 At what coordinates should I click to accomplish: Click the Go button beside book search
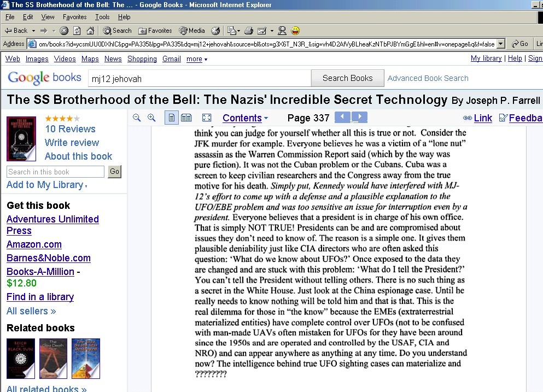115,172
